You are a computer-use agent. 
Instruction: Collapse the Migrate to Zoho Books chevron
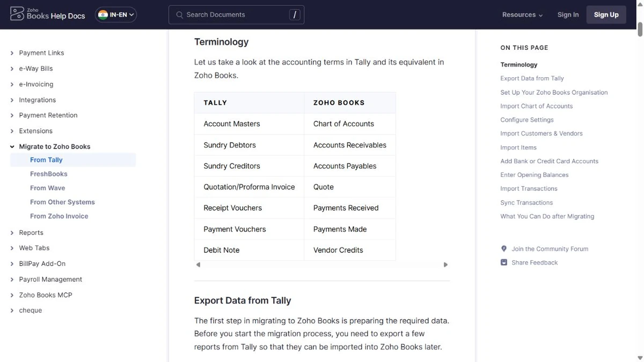(x=12, y=146)
